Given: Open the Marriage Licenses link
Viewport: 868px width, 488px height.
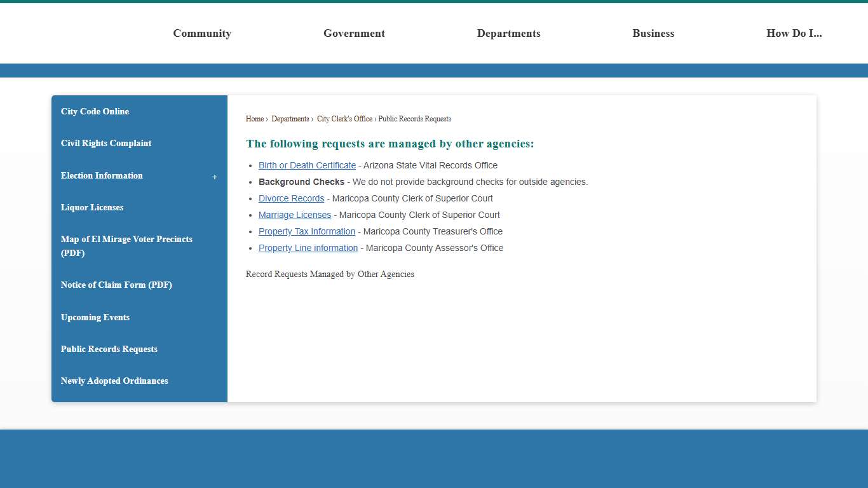Looking at the screenshot, I should pos(294,215).
